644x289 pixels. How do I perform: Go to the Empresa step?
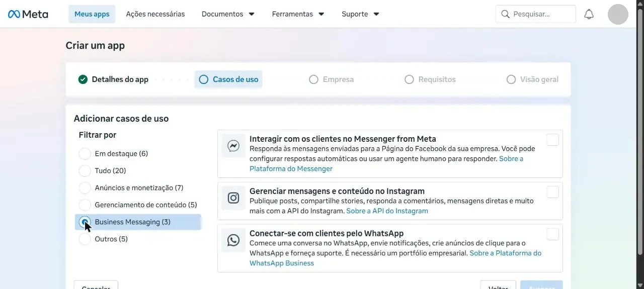[x=331, y=79]
